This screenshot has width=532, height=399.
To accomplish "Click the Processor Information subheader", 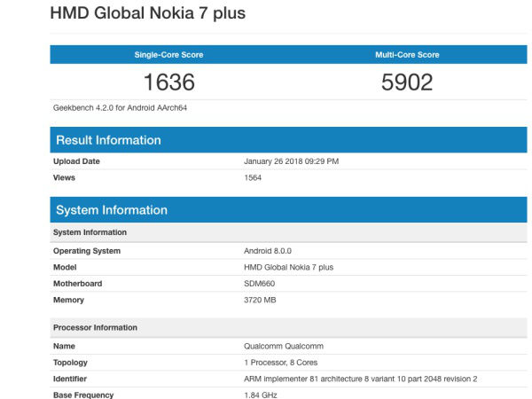I will pos(288,328).
